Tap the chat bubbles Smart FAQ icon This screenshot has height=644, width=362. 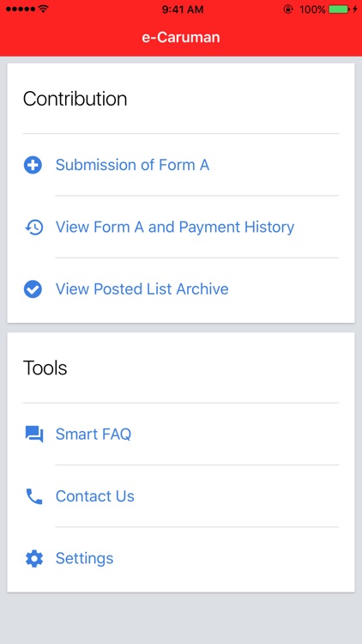(x=34, y=434)
